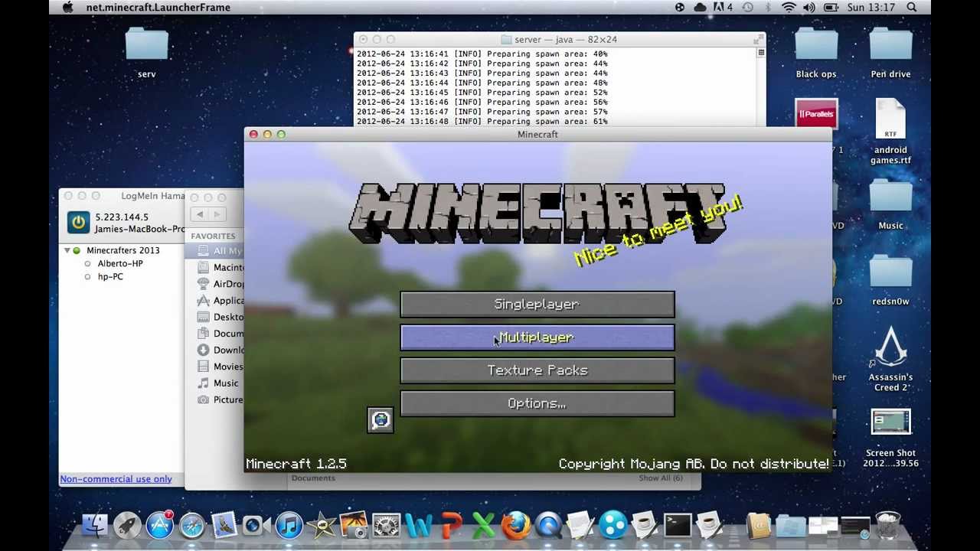980x551 pixels.
Task: Click the Multiplayer button
Action: (x=537, y=337)
